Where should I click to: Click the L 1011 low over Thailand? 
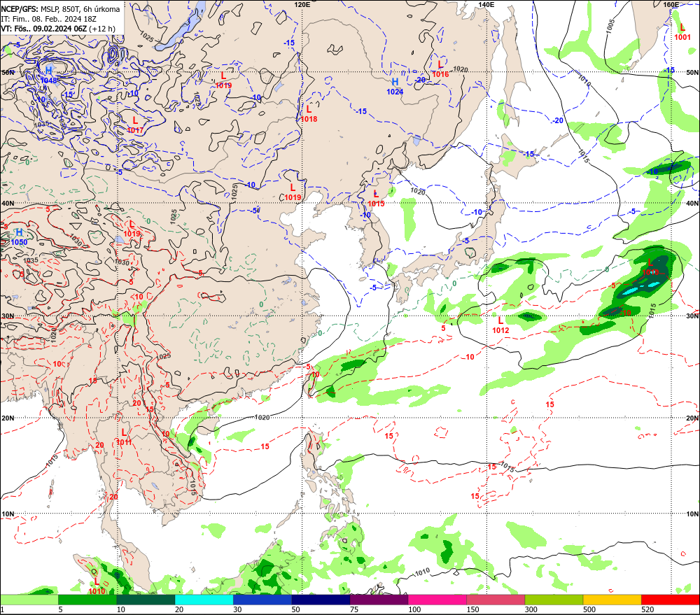[124, 437]
